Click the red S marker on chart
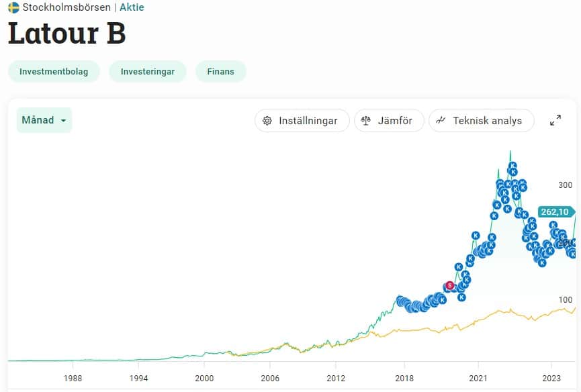 click(449, 285)
